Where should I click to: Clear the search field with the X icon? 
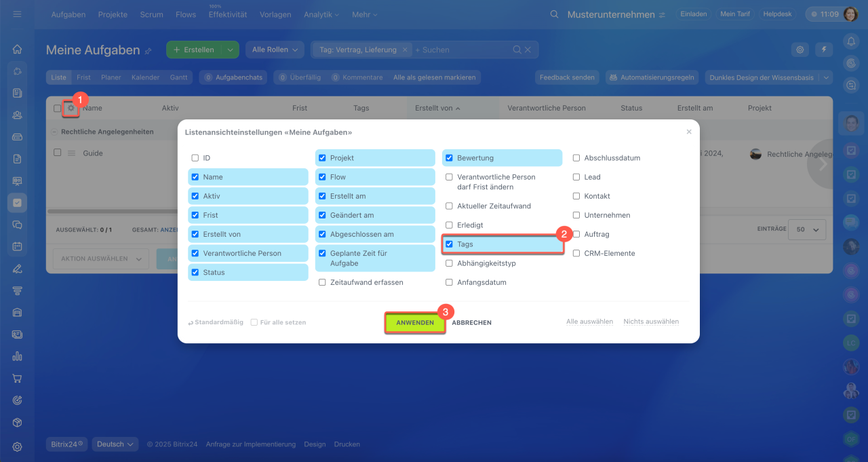[528, 50]
